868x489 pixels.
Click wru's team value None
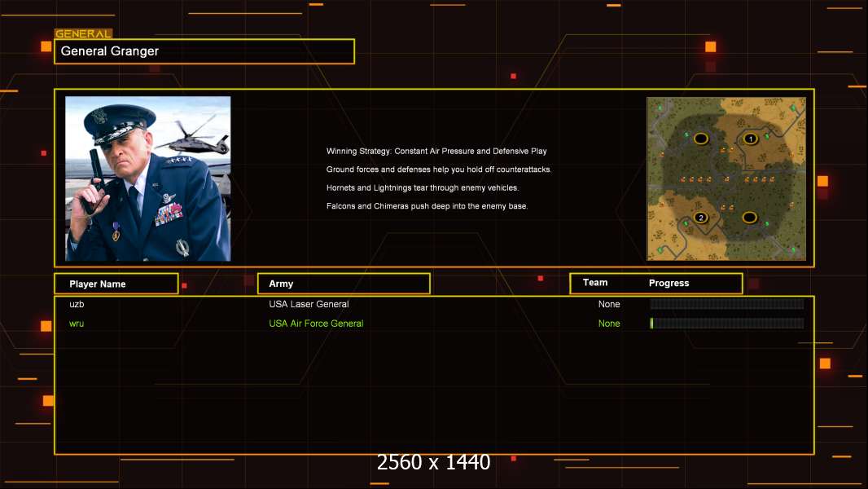pos(609,324)
